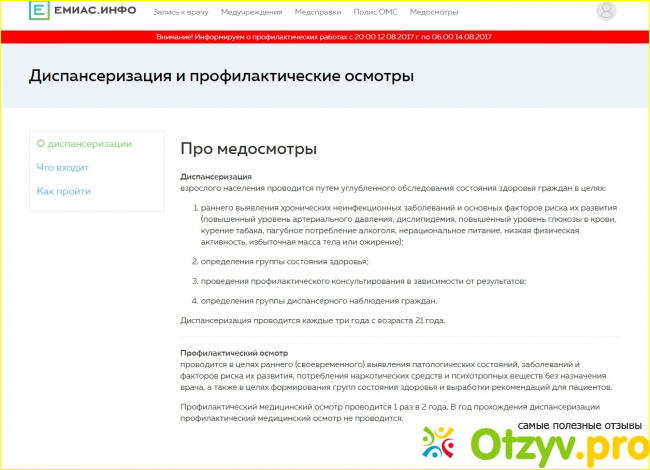Switch to Что входит sidebar section
Screen dimensions: 650x470
point(62,167)
